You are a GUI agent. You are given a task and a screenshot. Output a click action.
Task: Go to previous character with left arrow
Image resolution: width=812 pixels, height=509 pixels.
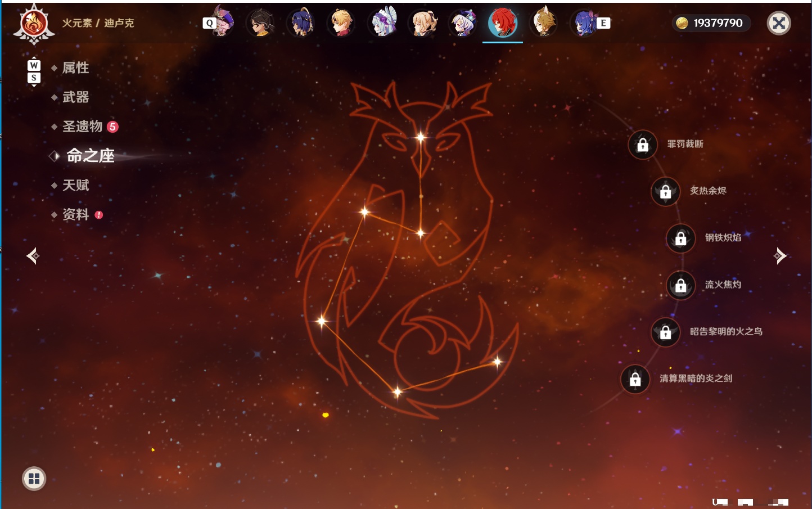pos(33,256)
